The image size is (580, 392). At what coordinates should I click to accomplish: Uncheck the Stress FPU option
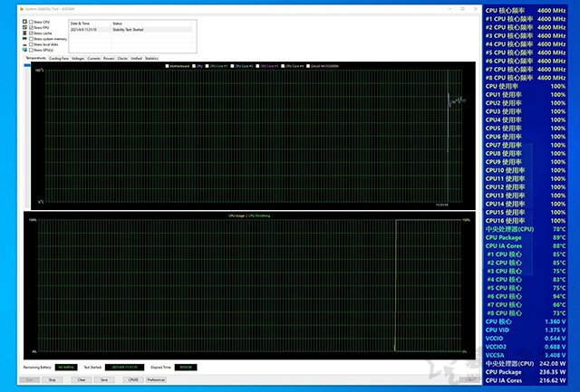pyautogui.click(x=31, y=28)
